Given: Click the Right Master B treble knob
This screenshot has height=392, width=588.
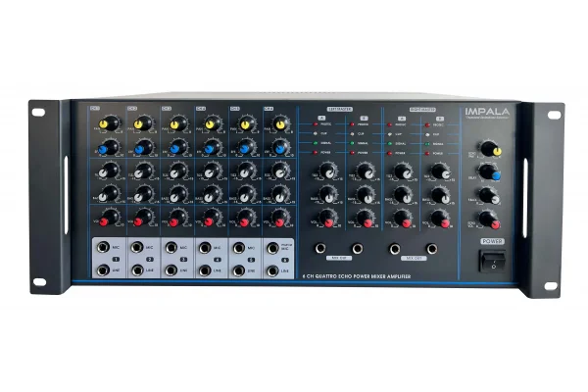Looking at the screenshot, I should click(441, 172).
